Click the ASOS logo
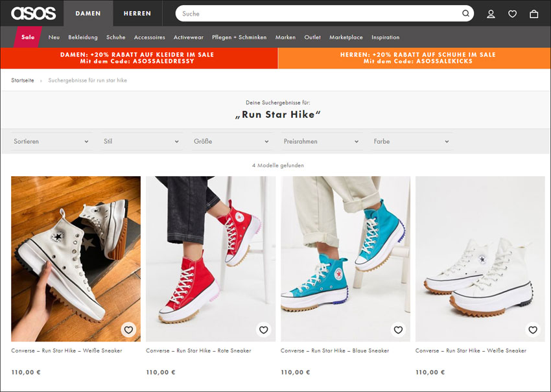Image resolution: width=551 pixels, height=392 pixels. tap(33, 14)
